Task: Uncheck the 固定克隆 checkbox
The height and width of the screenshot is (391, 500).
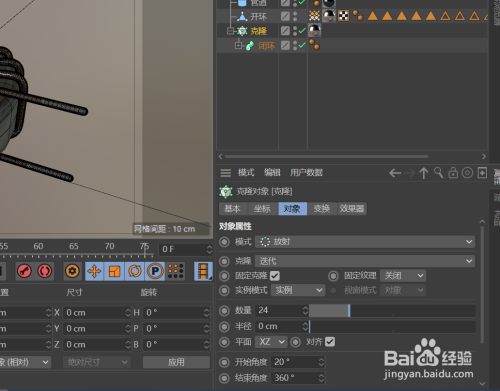Action: [x=275, y=276]
